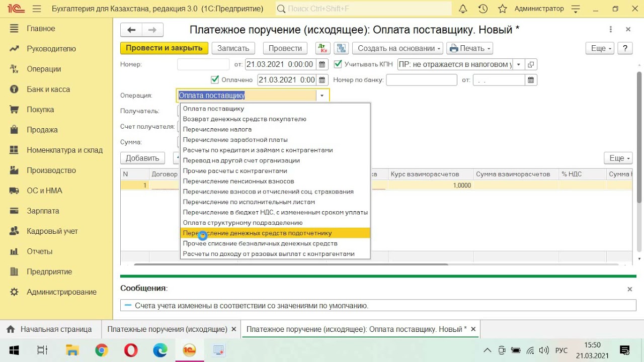The height and width of the screenshot is (362, 644).
Task: Switch to Начальная страница tab
Action: (x=50, y=329)
